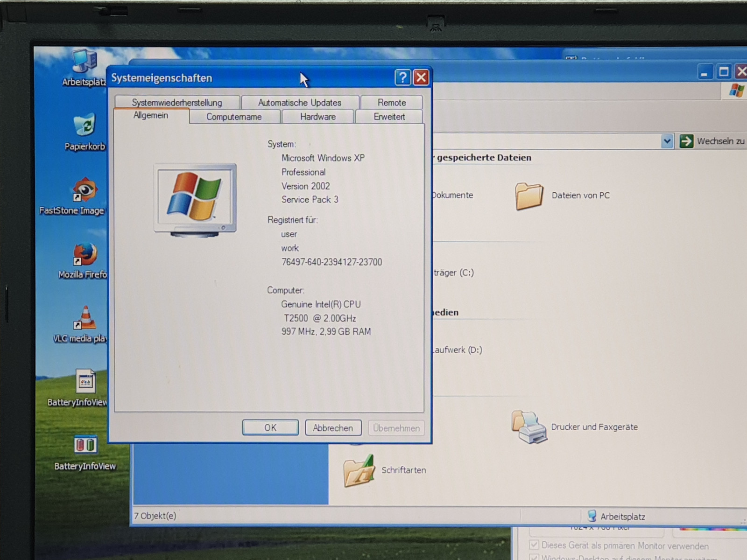Click inside the Explorer address bar field
Screen dimensions: 747x560
pos(546,141)
